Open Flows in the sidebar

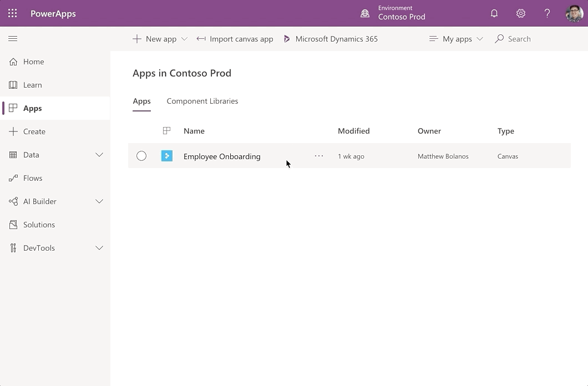(x=33, y=178)
